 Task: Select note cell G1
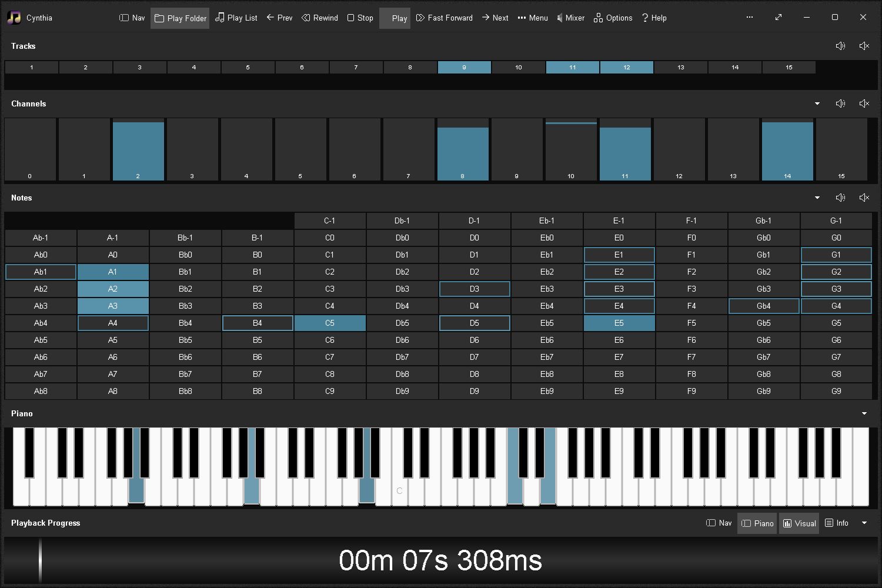(836, 255)
